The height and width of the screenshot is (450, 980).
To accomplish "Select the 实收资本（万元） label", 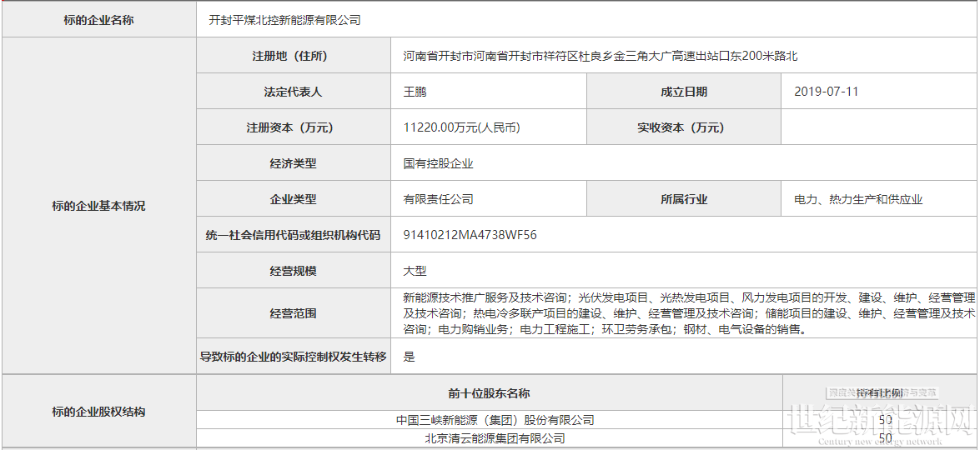I will pos(684,127).
